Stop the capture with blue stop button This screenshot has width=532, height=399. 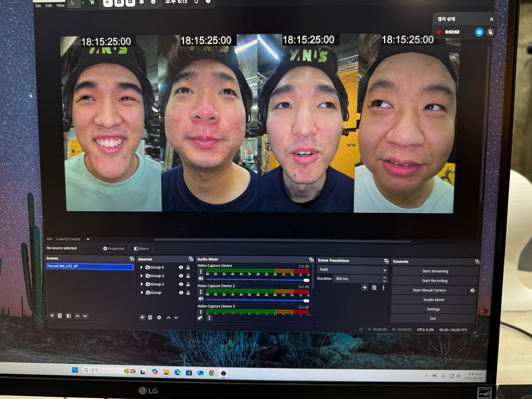[x=479, y=32]
